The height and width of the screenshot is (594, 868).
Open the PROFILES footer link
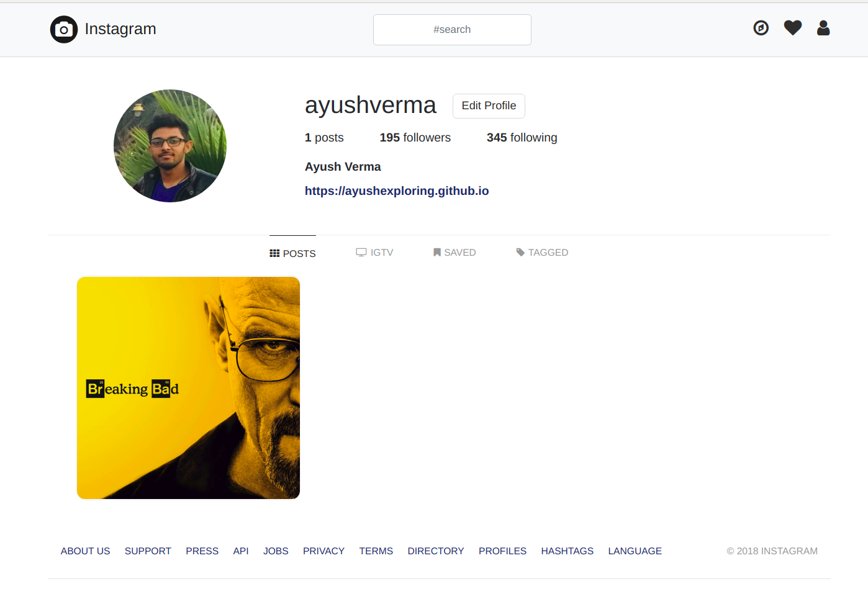click(502, 551)
